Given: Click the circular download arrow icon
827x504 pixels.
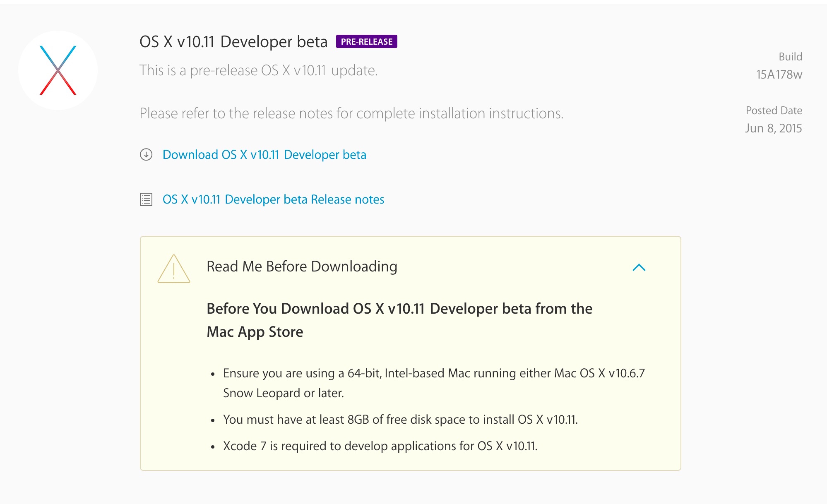Looking at the screenshot, I should tap(146, 155).
